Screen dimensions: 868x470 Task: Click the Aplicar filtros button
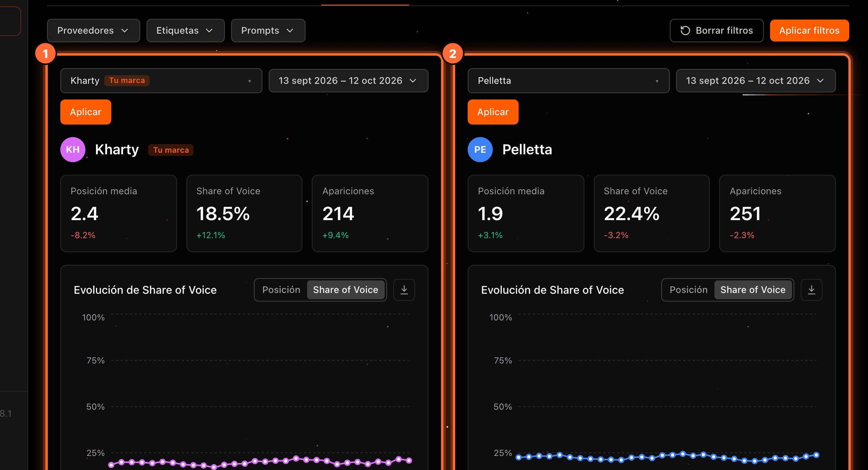(809, 31)
